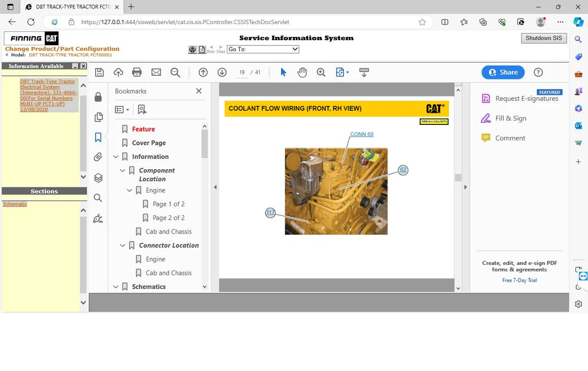588x371 pixels.
Task: Click the upload to cloud icon
Action: 118,73
